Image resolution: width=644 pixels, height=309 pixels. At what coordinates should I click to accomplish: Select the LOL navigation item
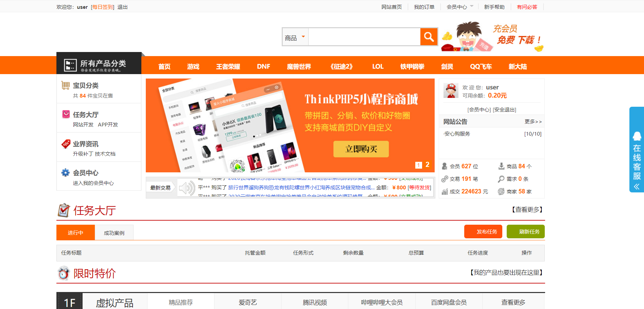click(378, 67)
